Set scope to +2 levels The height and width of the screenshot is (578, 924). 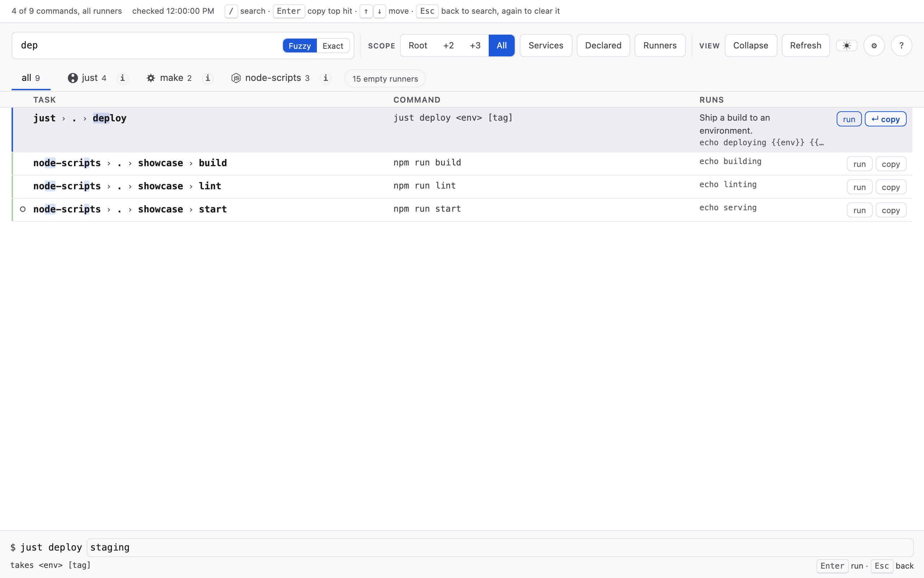pyautogui.click(x=448, y=46)
